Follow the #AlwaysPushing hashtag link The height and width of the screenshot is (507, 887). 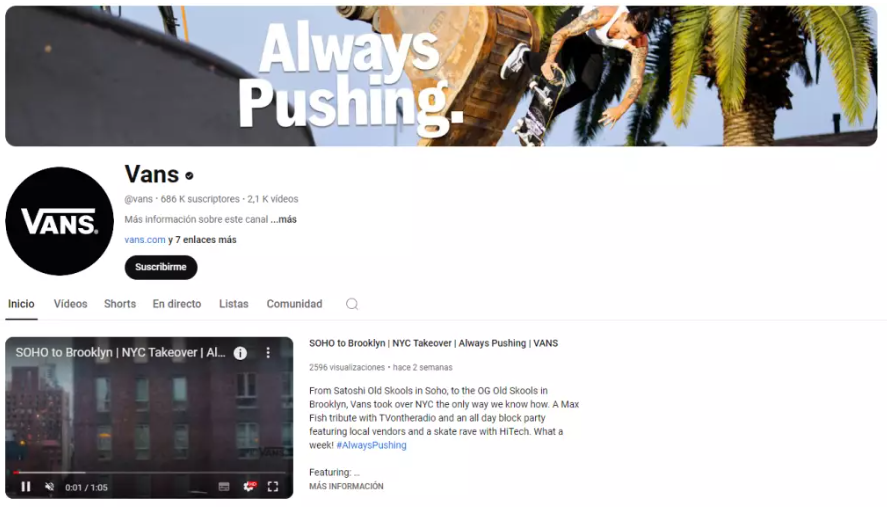pos(372,445)
